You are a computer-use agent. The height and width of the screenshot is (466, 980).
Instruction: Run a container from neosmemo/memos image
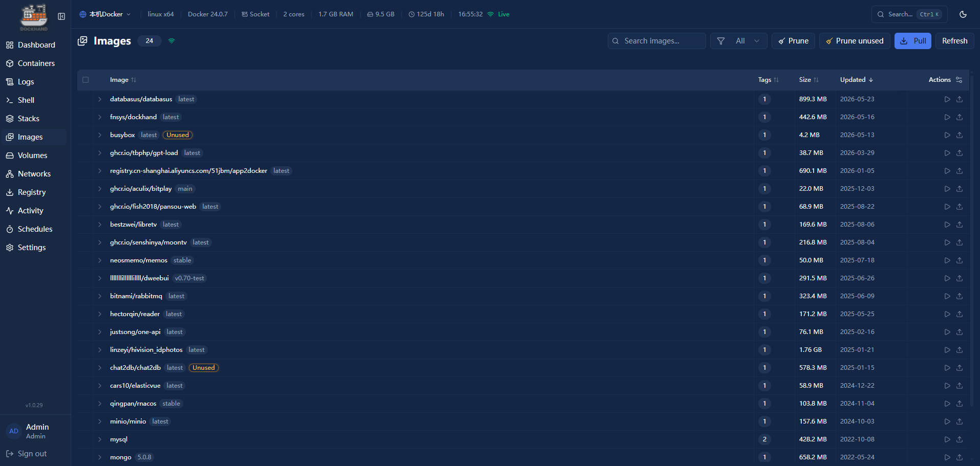click(947, 260)
